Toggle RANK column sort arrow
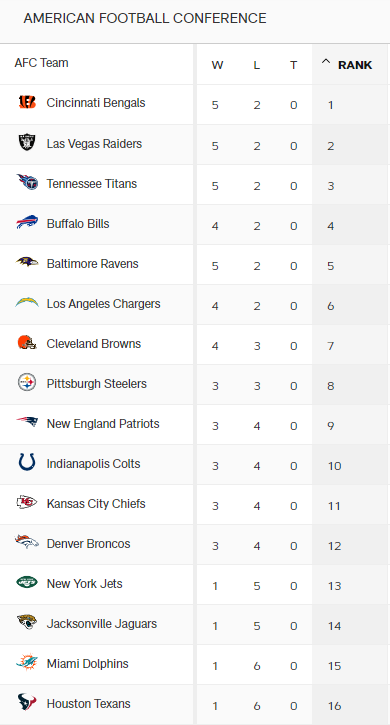Image resolution: width=390 pixels, height=725 pixels. point(326,62)
